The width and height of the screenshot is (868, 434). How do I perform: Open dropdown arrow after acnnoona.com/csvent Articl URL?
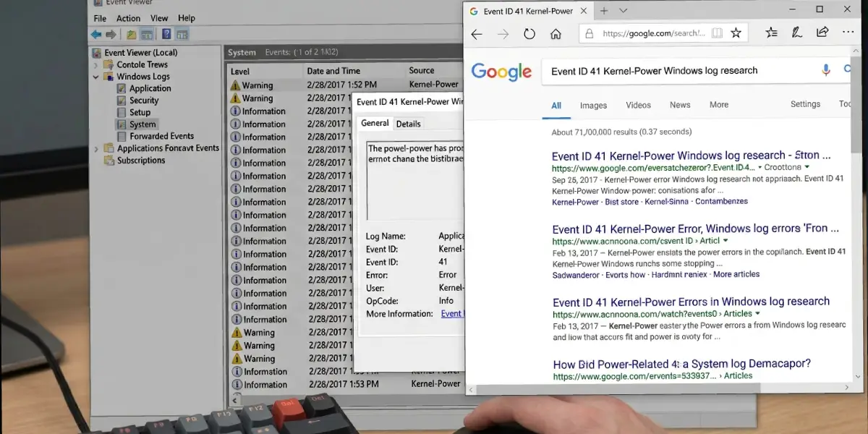point(726,241)
